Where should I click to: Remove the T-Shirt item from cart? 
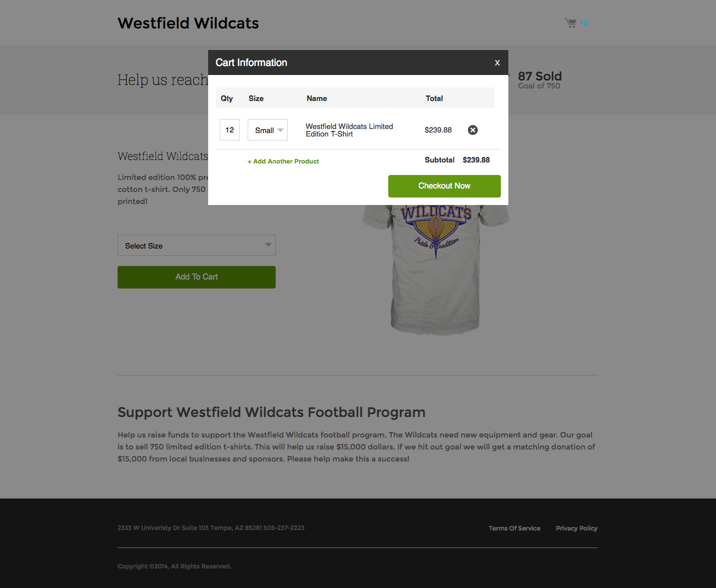coord(473,130)
